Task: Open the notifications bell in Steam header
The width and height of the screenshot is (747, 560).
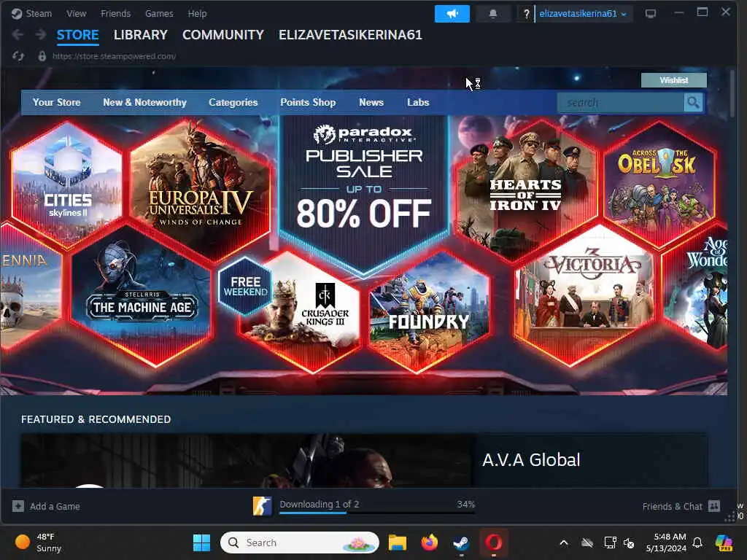Action: point(493,14)
